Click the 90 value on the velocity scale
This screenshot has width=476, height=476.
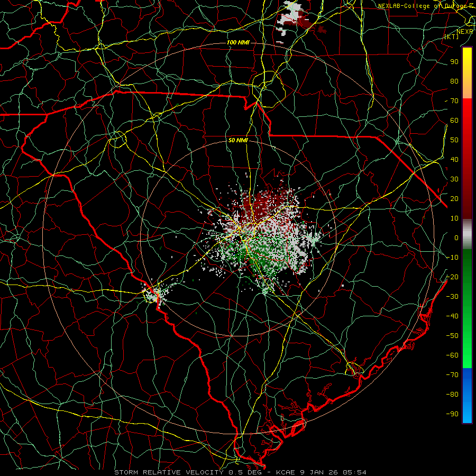(x=454, y=62)
